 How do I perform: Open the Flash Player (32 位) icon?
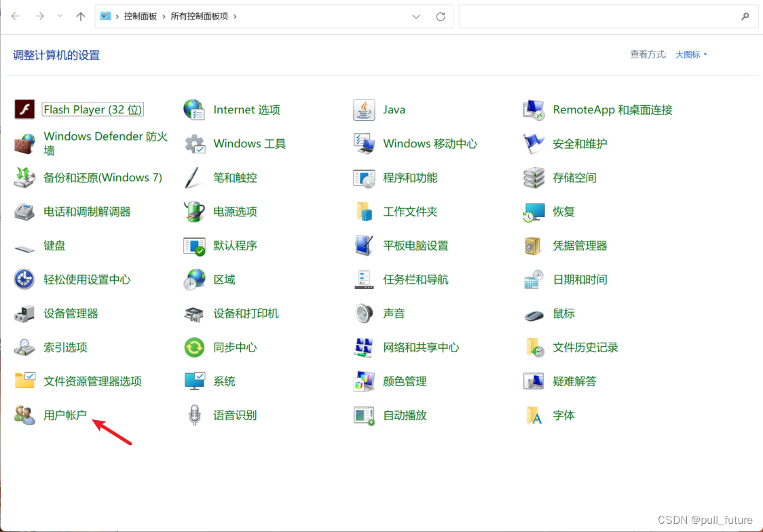(x=24, y=109)
